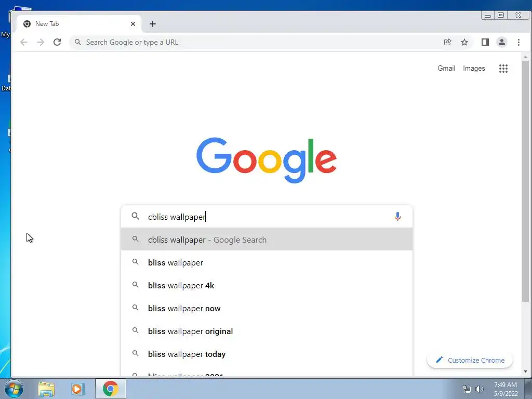This screenshot has width=532, height=399.
Task: Select suggestion 'bliss wallpaper now'
Action: tap(267, 308)
